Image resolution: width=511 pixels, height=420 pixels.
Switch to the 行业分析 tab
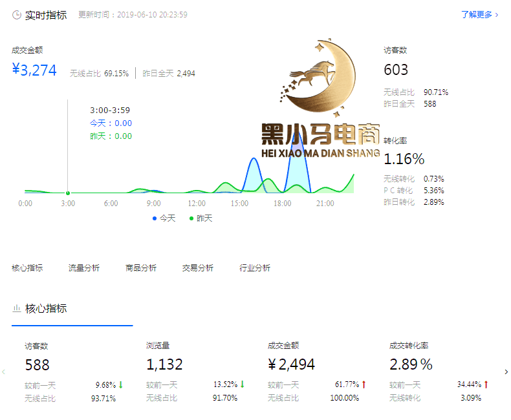[254, 268]
